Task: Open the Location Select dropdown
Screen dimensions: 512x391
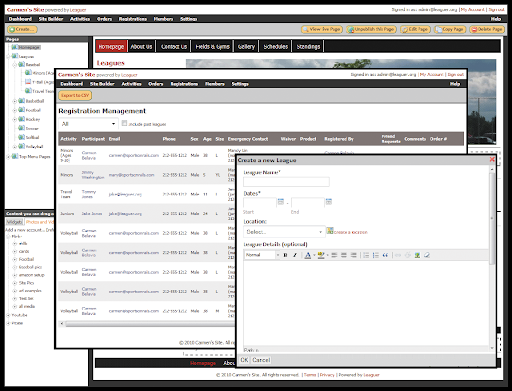Action: [284, 232]
